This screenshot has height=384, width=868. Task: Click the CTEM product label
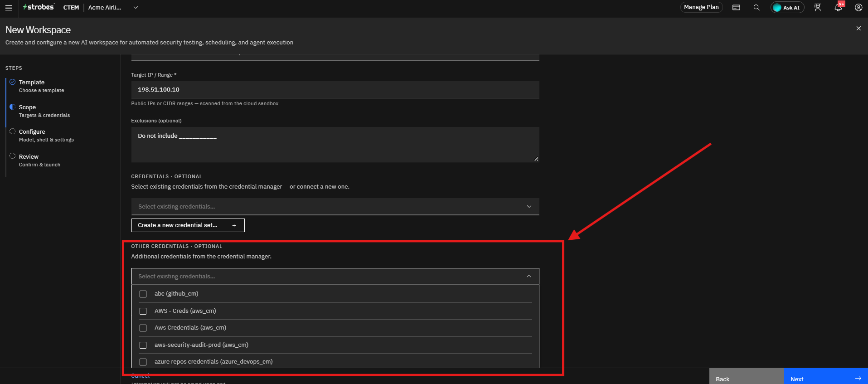coord(71,8)
